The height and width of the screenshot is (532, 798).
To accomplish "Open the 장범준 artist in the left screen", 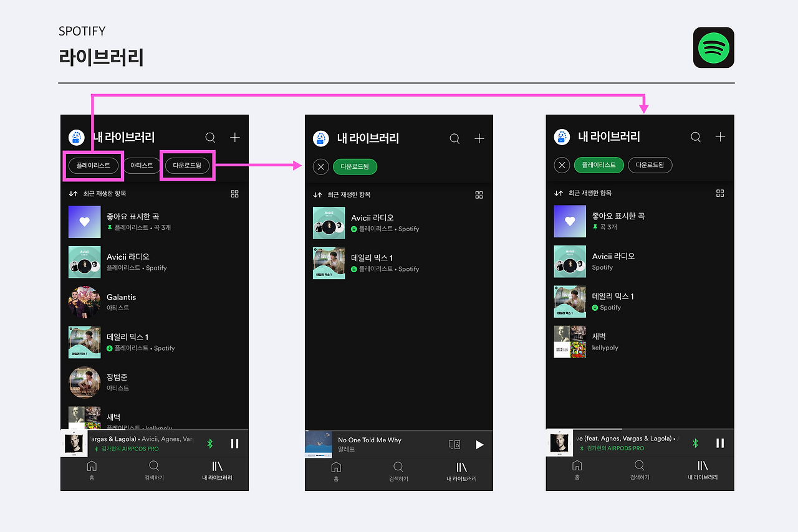I will (x=155, y=382).
